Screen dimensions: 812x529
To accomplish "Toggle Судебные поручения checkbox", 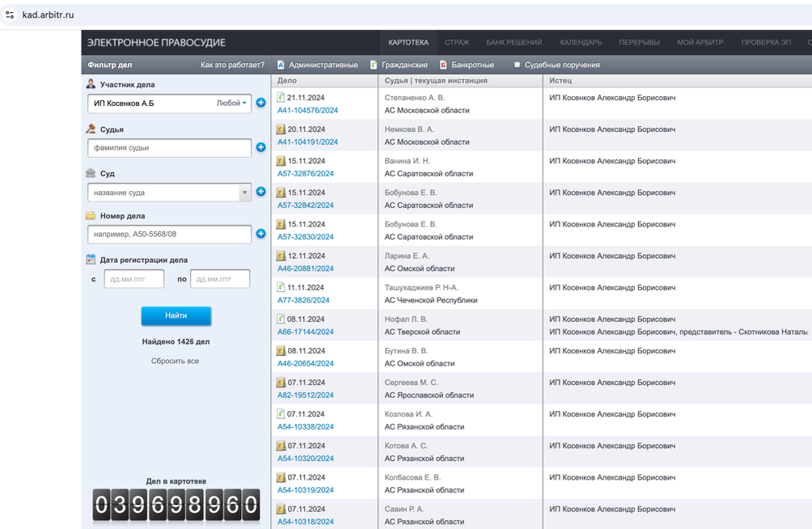I will [x=517, y=65].
